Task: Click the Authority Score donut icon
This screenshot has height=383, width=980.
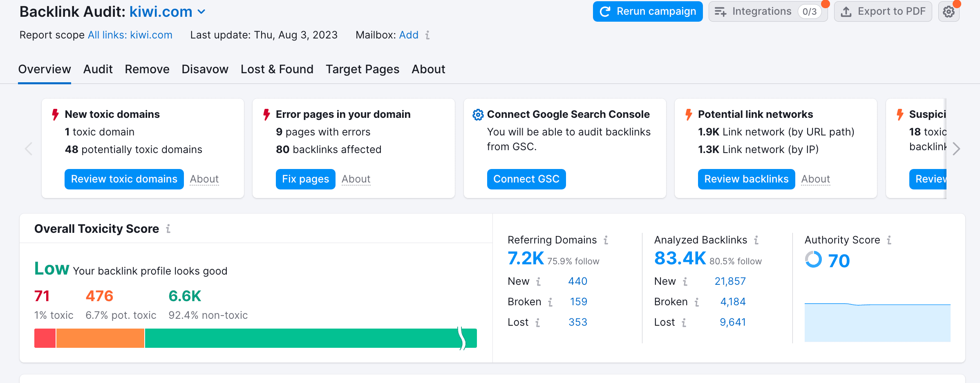Action: [813, 259]
